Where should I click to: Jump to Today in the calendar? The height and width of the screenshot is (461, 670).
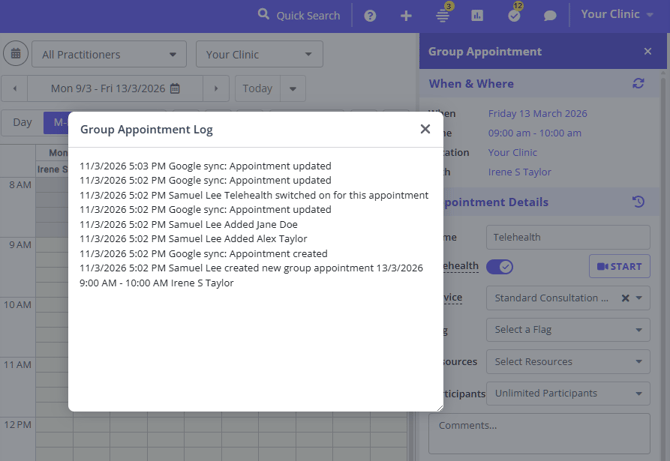(x=257, y=88)
